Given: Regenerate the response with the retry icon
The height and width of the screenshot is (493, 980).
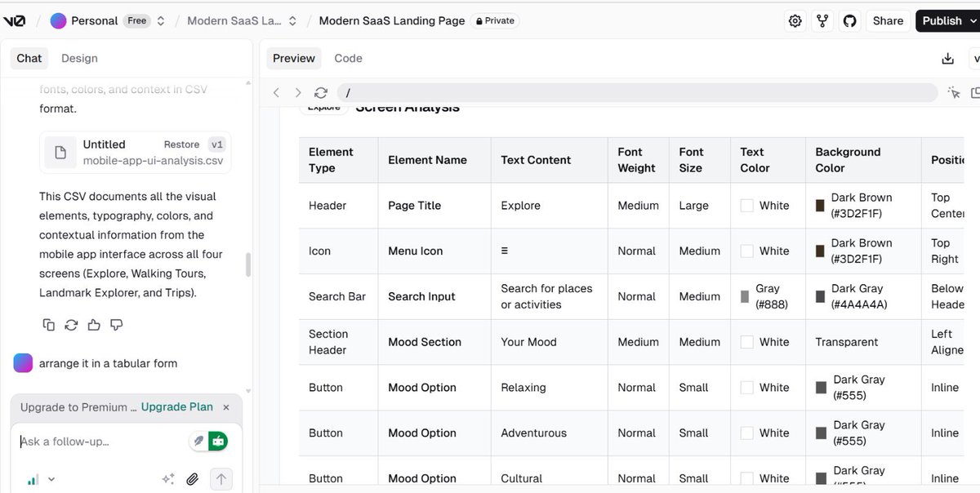Looking at the screenshot, I should pyautogui.click(x=71, y=324).
